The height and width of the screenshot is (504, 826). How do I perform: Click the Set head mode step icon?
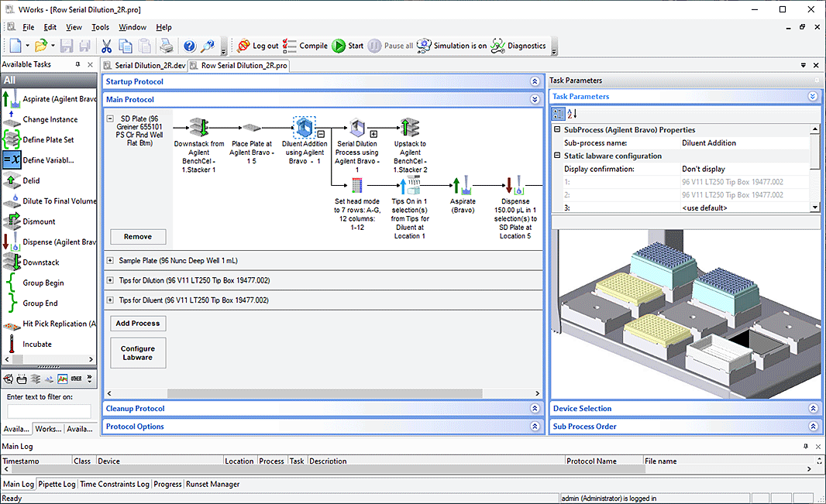coord(357,185)
